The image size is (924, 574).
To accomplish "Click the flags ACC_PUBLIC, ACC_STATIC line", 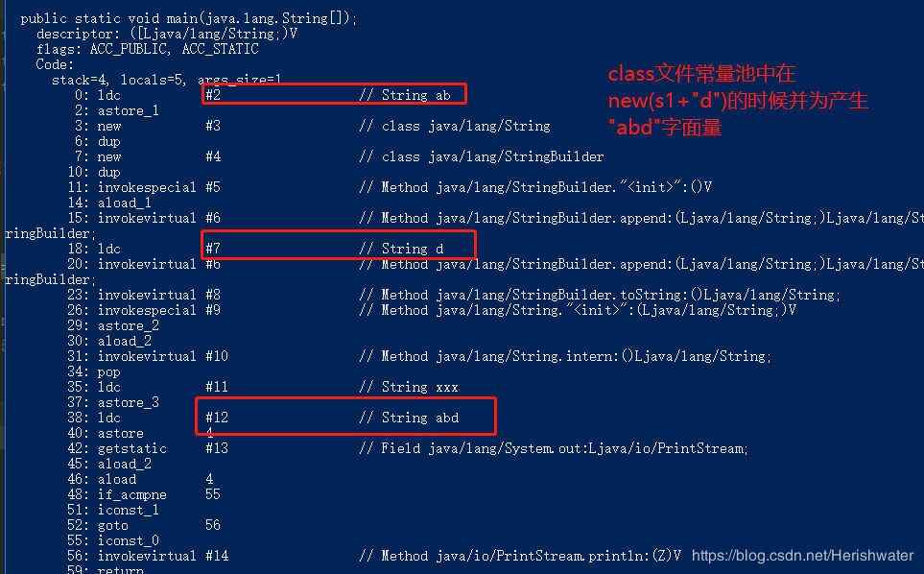I will coord(148,49).
